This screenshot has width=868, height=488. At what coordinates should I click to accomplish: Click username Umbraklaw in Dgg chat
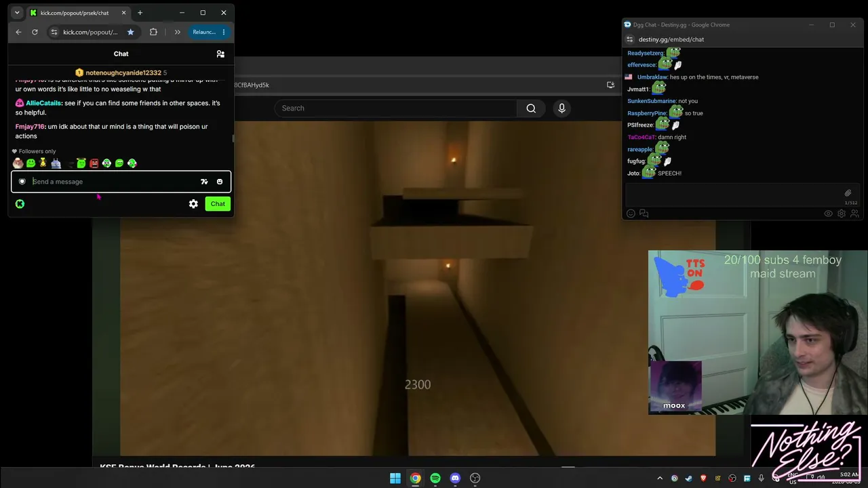coord(652,77)
